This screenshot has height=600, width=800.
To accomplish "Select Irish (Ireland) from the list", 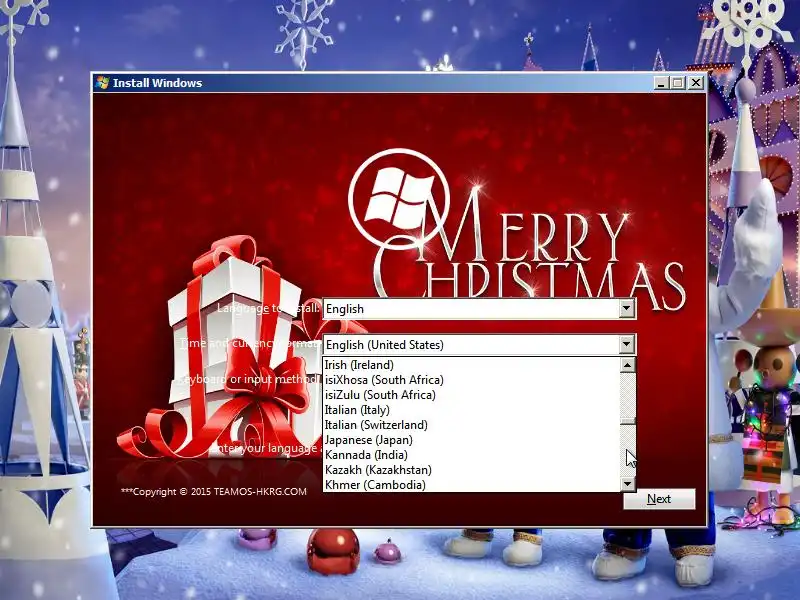I will click(x=471, y=365).
